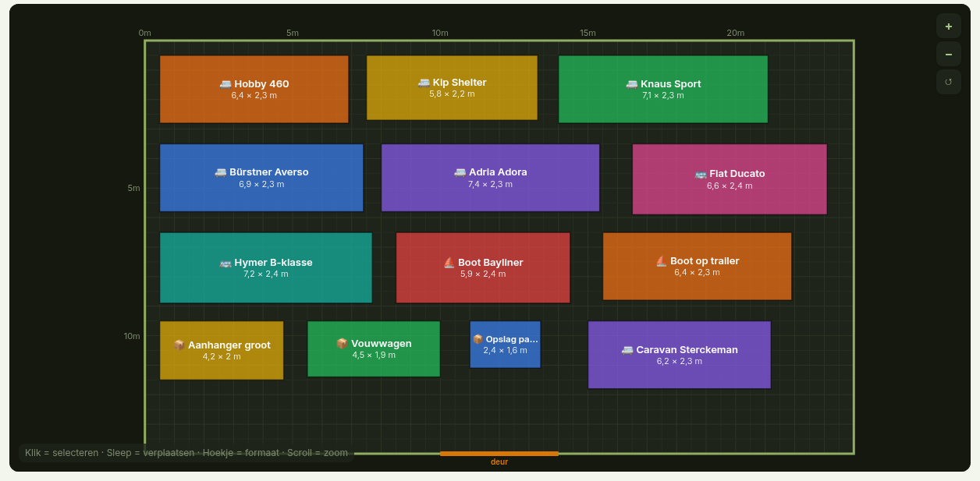The height and width of the screenshot is (481, 980).
Task: Select the Caravan Sterckeman block
Action: point(680,355)
